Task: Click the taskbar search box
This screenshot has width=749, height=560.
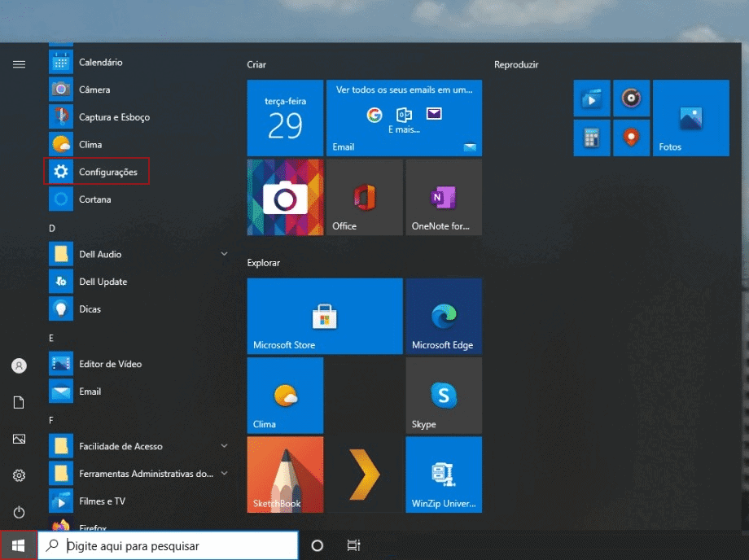Action: tap(169, 545)
